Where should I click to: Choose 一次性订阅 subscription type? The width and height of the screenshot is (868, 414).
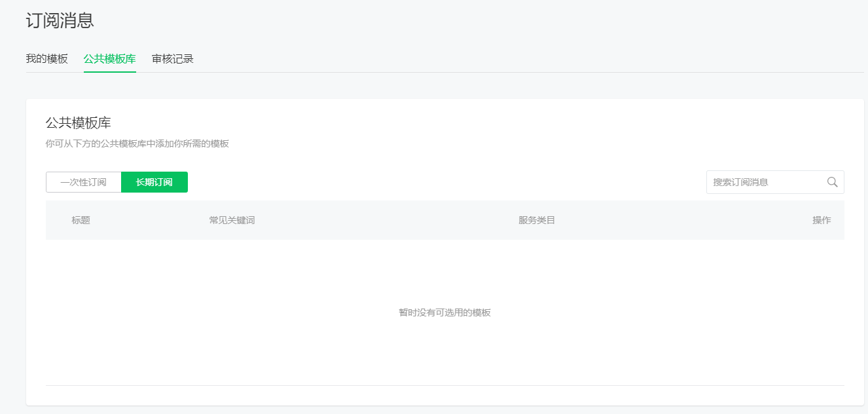click(84, 182)
